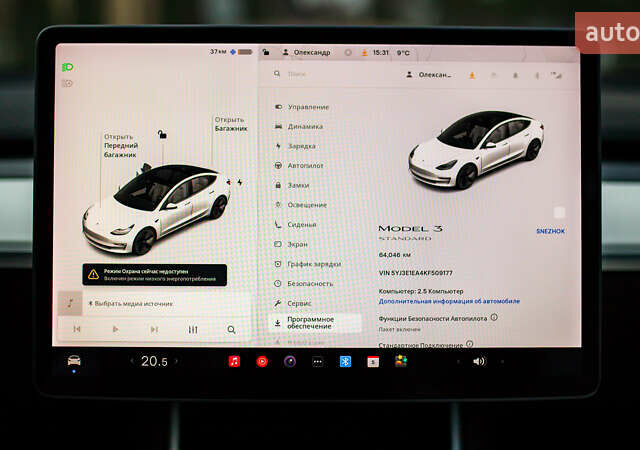The width and height of the screenshot is (640, 450).
Task: Open the Bluetooth app in bottom dock
Action: click(345, 361)
